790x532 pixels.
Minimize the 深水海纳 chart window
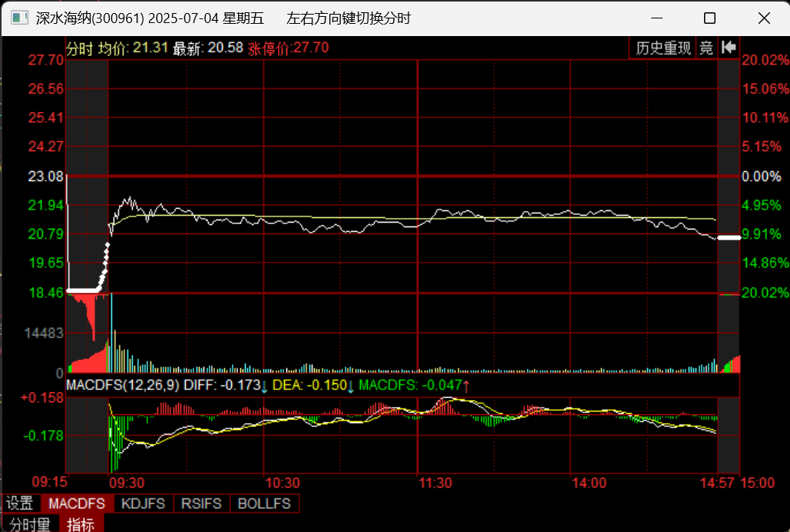[657, 18]
